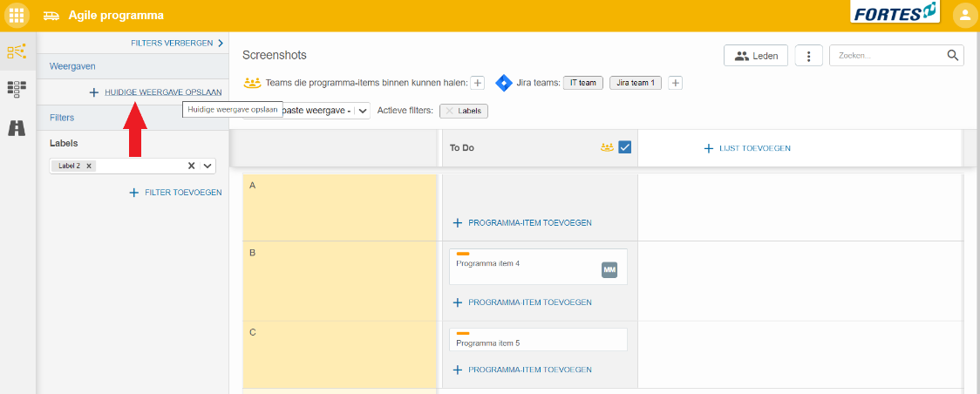The width and height of the screenshot is (980, 394).
Task: Remove the Labels active filter chip
Action: tap(449, 111)
